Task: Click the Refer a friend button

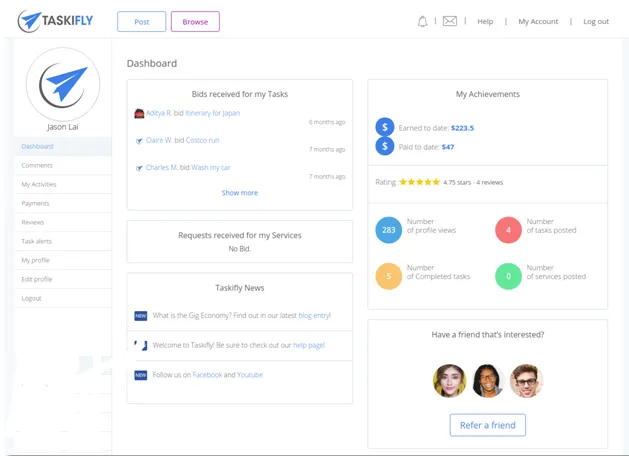Action: point(488,425)
